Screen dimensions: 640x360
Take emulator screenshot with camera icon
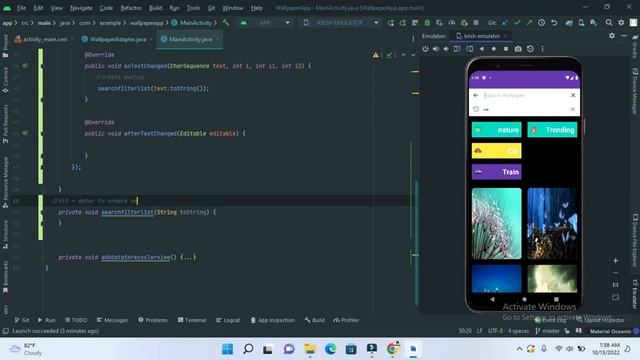518,49
